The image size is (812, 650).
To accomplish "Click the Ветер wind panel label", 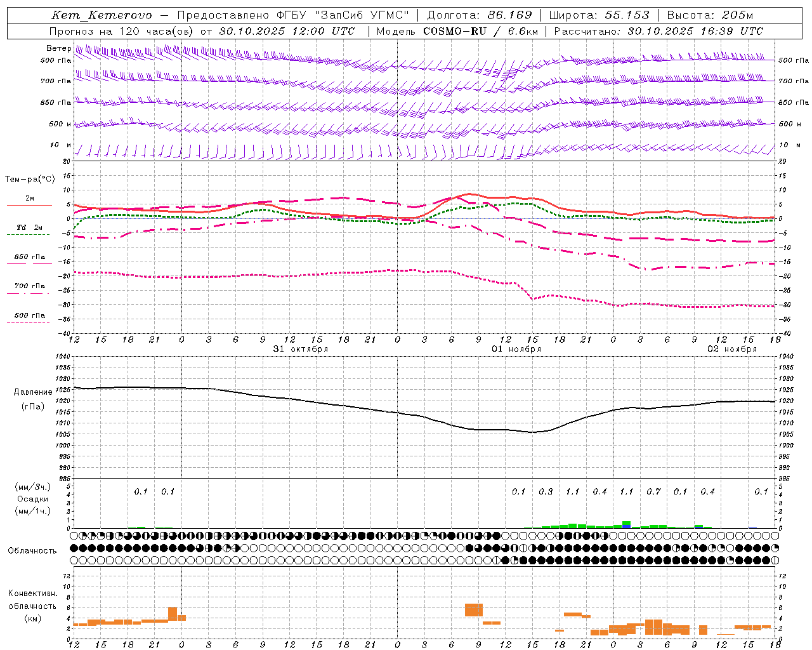I will coord(58,48).
